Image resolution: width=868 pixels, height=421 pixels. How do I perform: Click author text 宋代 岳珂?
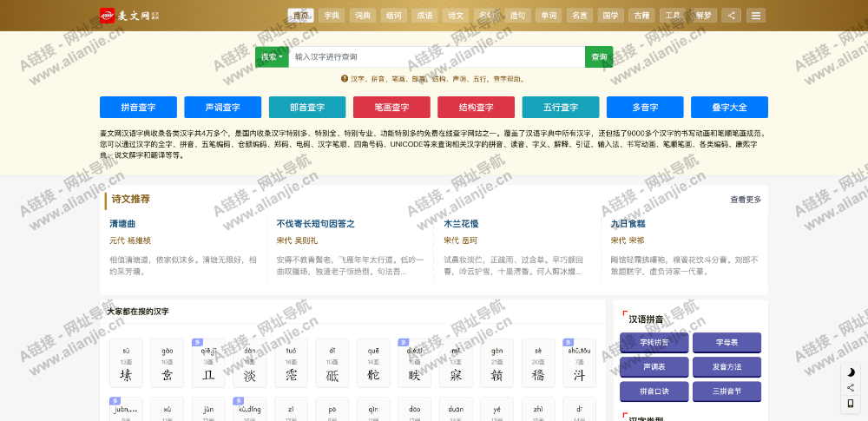point(461,240)
